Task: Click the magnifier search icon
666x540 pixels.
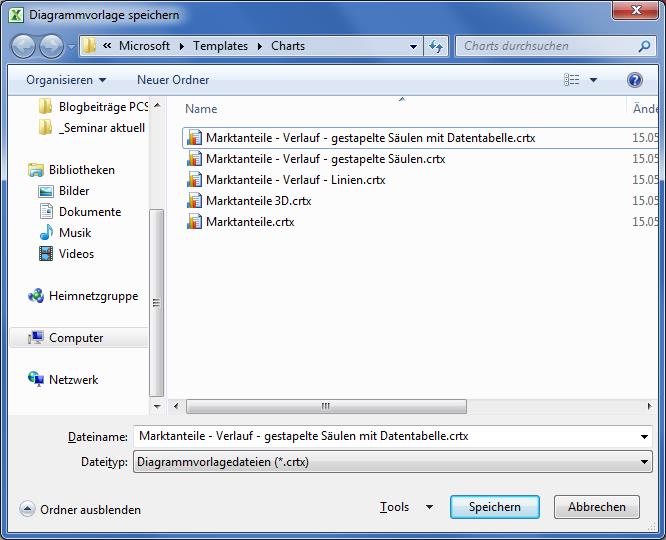Action: (644, 46)
